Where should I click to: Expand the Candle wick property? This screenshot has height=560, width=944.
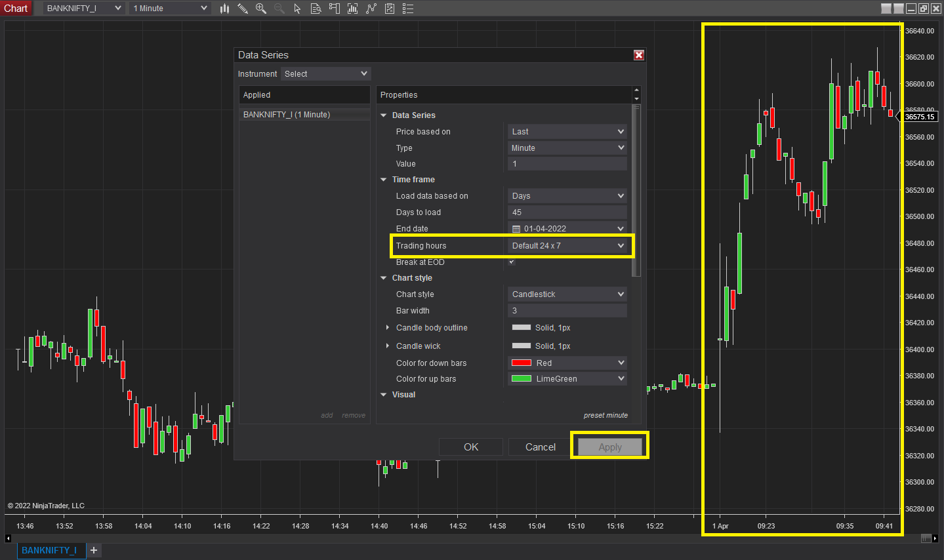tap(388, 346)
